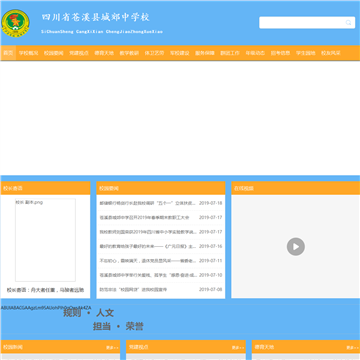Click the date 2019-07-18

pyautogui.click(x=211, y=203)
